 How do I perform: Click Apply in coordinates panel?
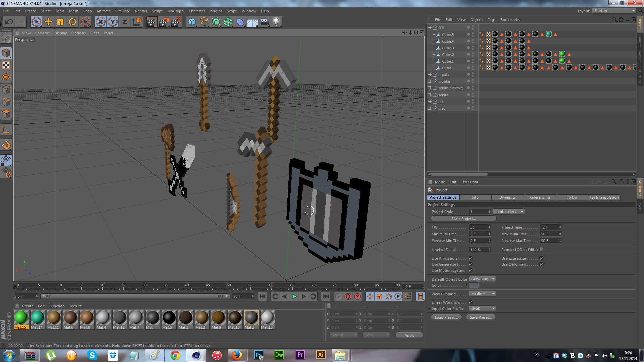click(409, 335)
